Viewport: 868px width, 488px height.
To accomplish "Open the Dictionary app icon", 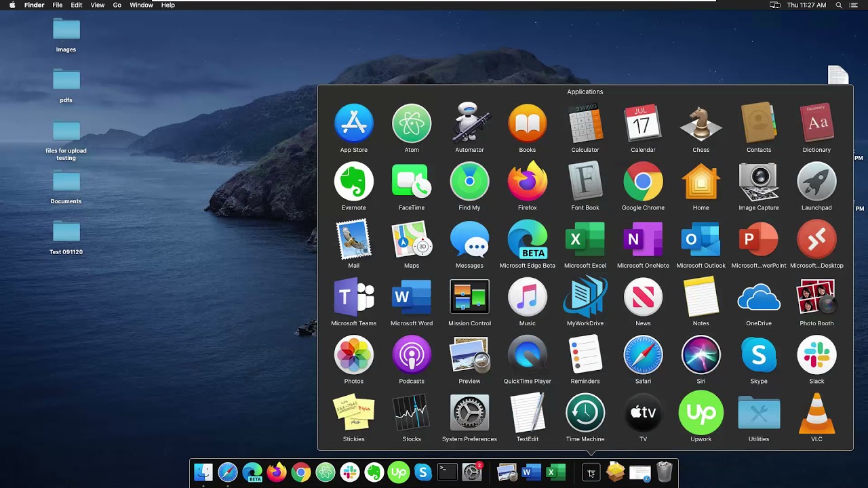I will point(816,123).
